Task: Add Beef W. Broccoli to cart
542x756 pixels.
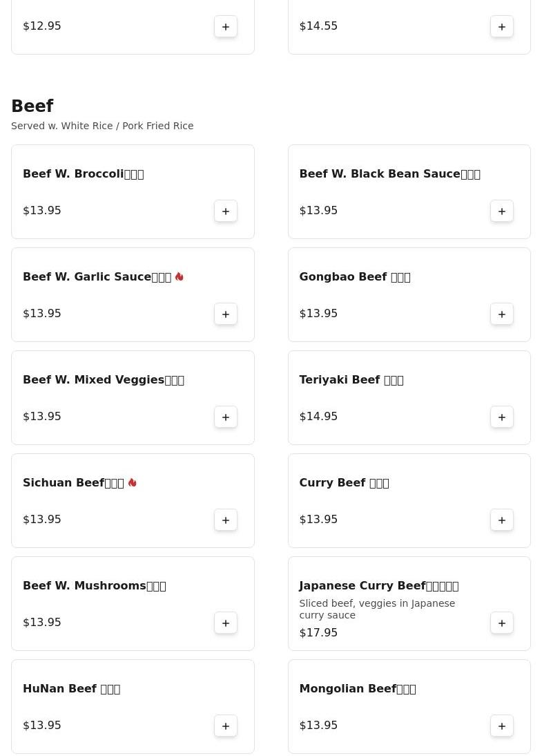Action: 226,211
